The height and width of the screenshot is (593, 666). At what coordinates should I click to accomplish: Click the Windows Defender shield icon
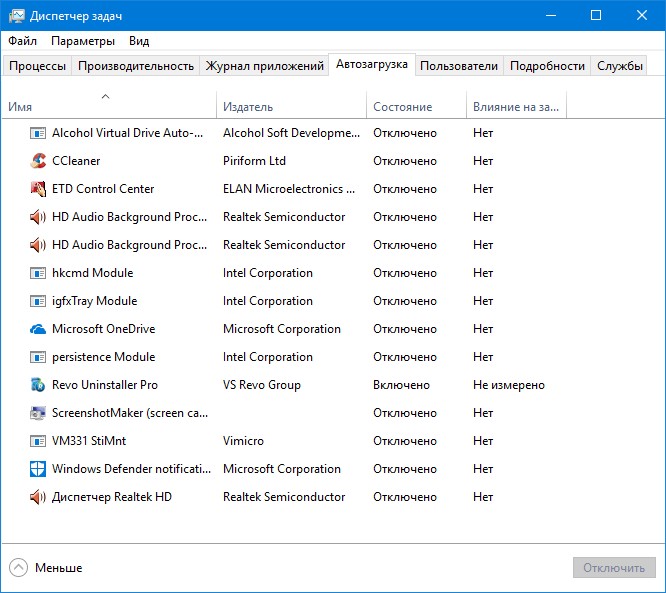coord(38,469)
